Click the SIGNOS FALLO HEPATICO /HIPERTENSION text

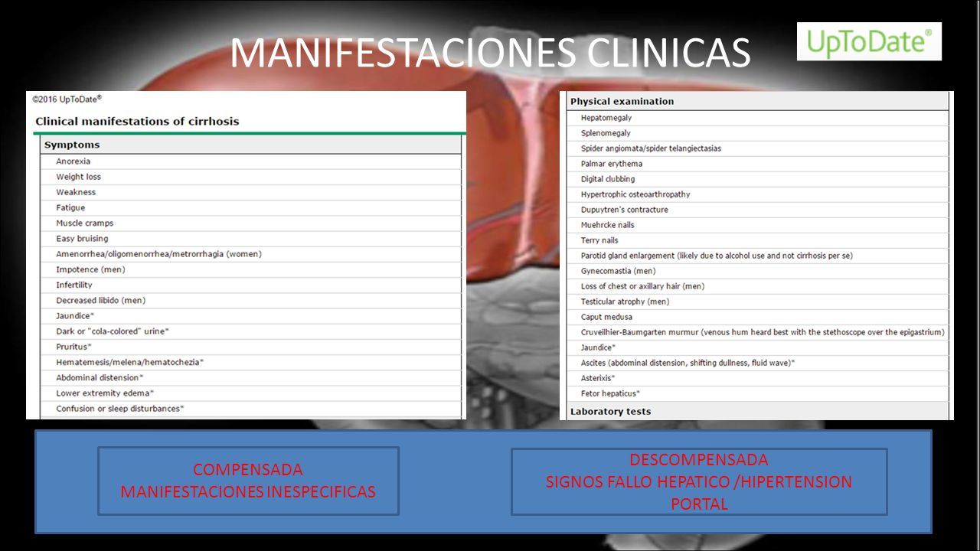698,482
